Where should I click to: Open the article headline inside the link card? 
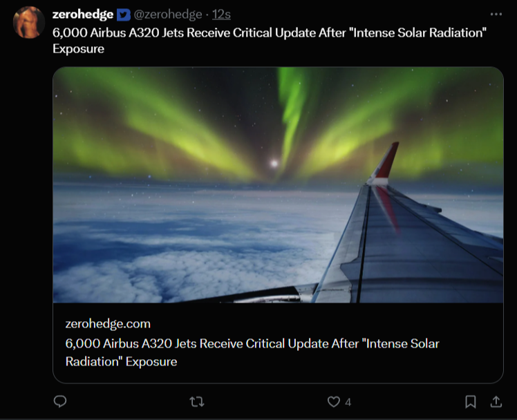click(252, 352)
